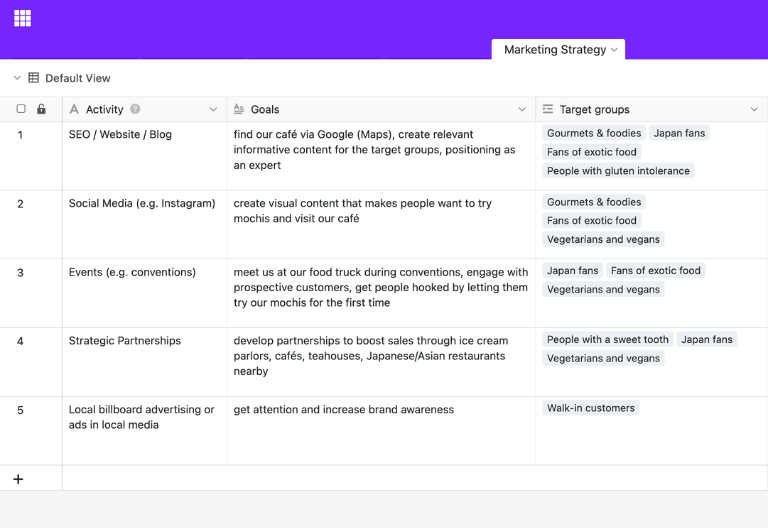The height and width of the screenshot is (528, 768).
Task: Open the Activity column dropdown arrow
Action: tap(213, 109)
